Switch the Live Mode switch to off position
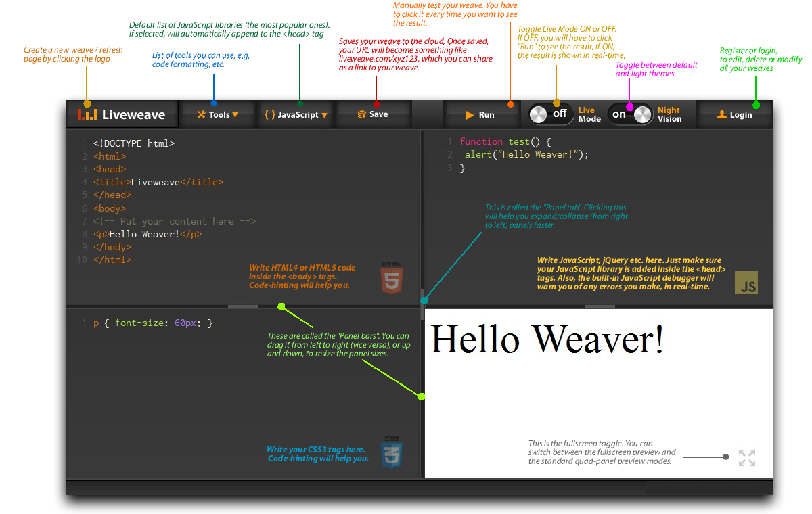The image size is (812, 514). click(x=550, y=114)
